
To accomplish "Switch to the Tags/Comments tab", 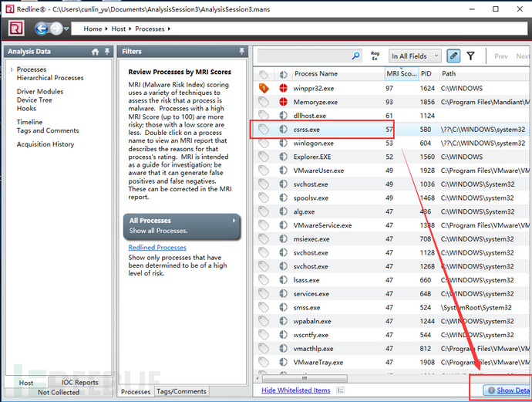I will point(181,391).
